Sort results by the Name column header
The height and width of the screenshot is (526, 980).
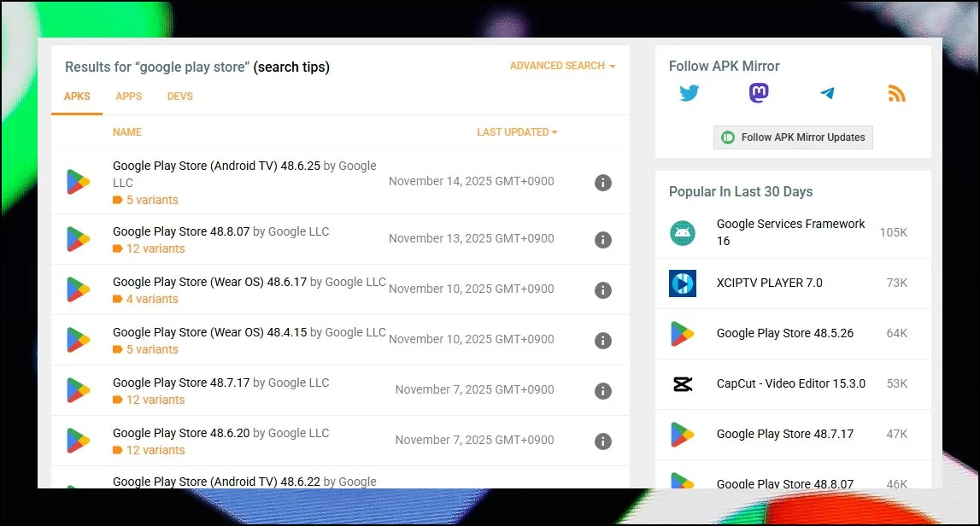[127, 132]
